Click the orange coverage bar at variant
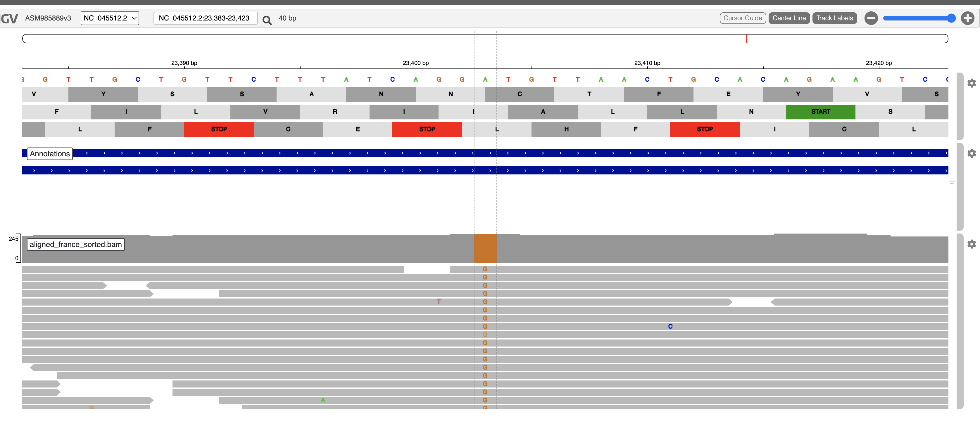The height and width of the screenshot is (439, 980). pyautogui.click(x=485, y=249)
